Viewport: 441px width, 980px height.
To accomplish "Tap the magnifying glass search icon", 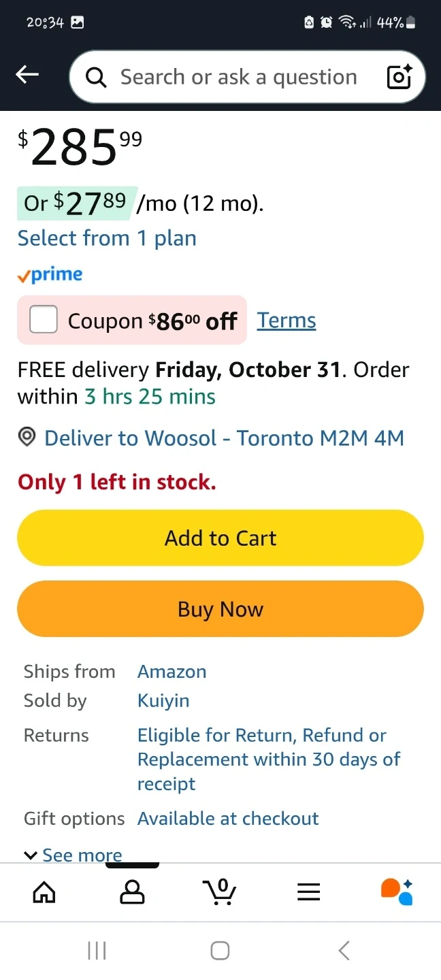I will click(97, 78).
